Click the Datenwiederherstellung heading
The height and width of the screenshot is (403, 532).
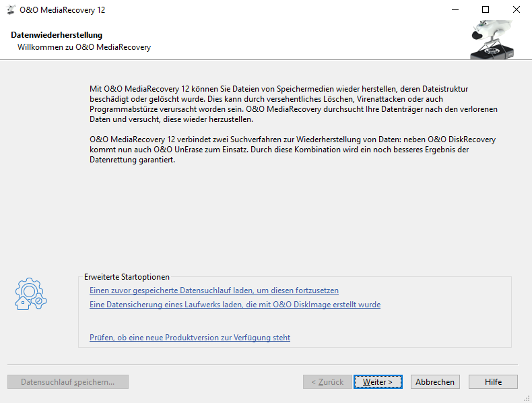pos(57,35)
